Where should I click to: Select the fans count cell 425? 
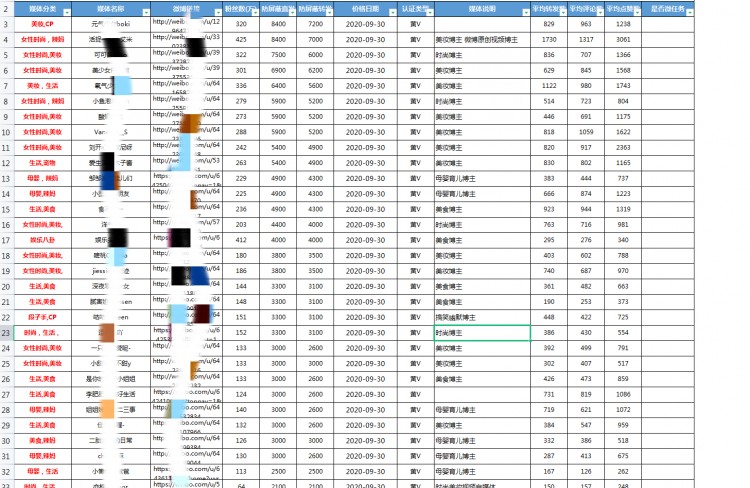pyautogui.click(x=241, y=39)
